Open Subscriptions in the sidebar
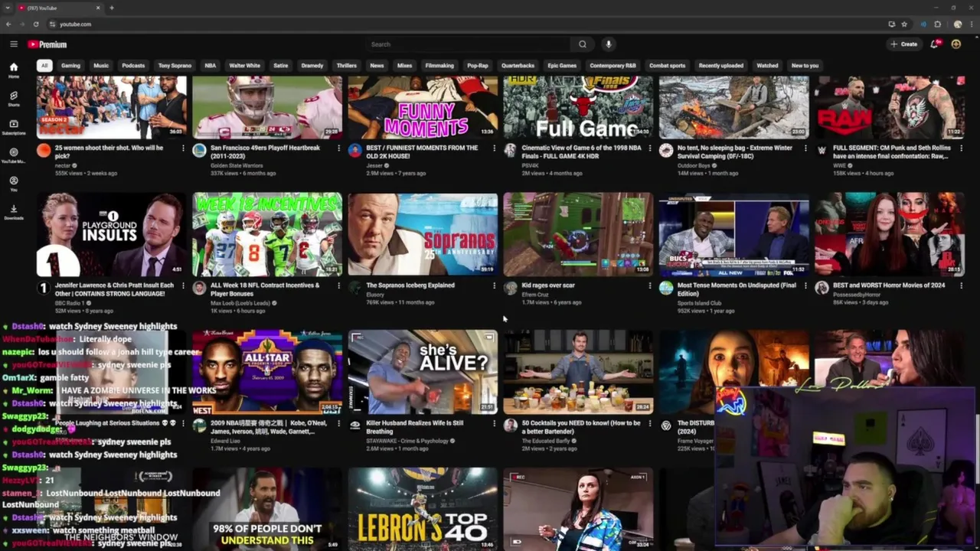 [14, 127]
